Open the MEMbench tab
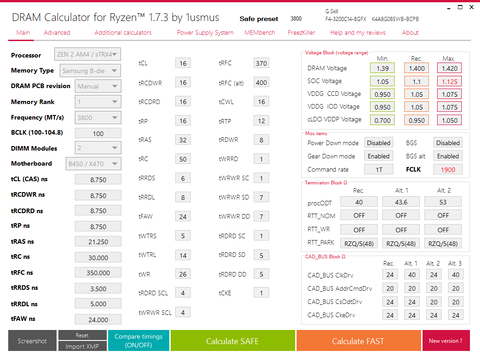 (x=260, y=33)
